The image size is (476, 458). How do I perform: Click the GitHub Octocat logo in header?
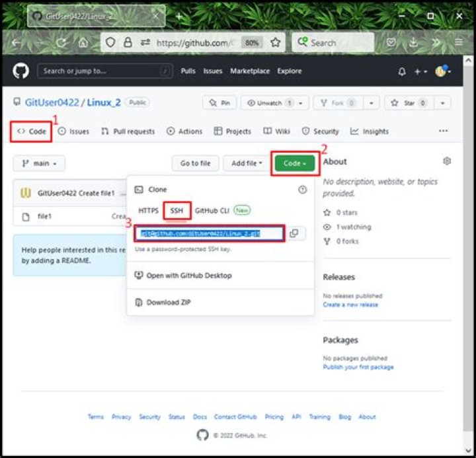pyautogui.click(x=21, y=71)
